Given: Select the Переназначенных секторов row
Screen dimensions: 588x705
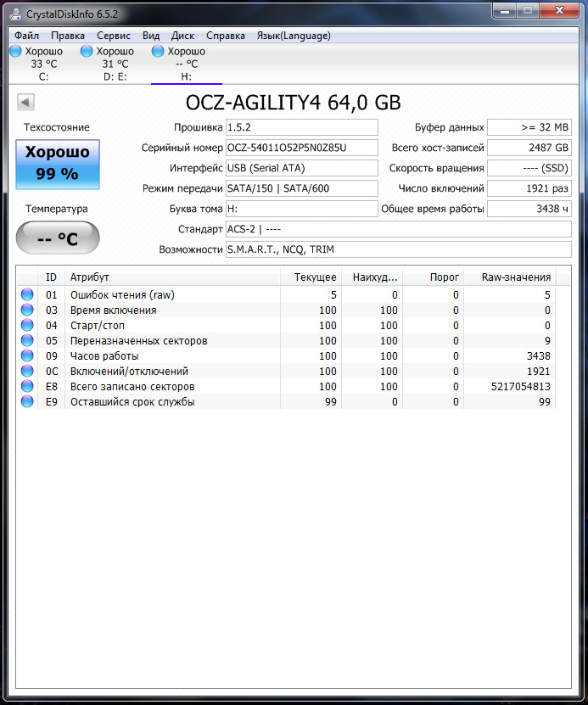Looking at the screenshot, I should point(286,341).
